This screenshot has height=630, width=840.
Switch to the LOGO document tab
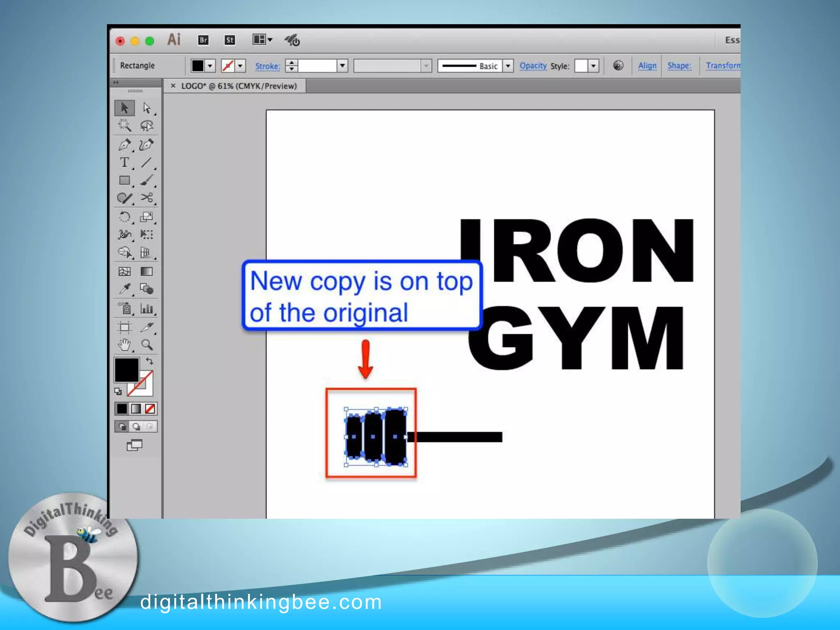pyautogui.click(x=239, y=86)
